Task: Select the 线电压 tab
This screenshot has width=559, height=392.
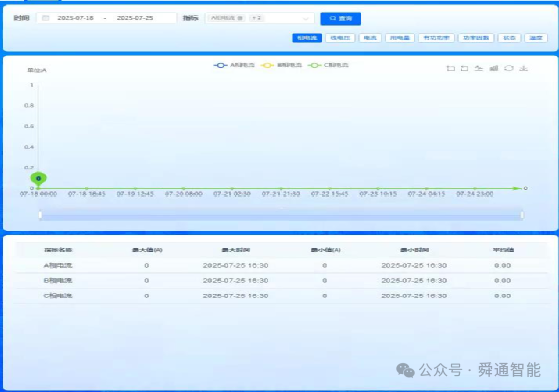Action: (x=340, y=38)
